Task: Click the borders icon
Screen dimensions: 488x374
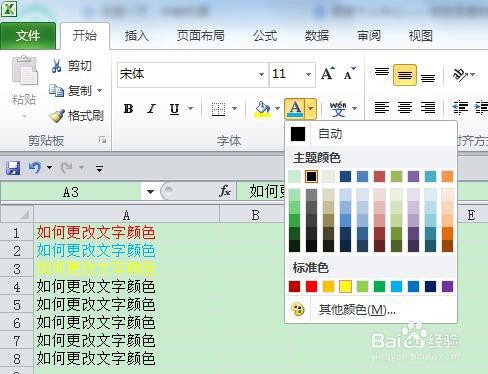Action: point(218,109)
